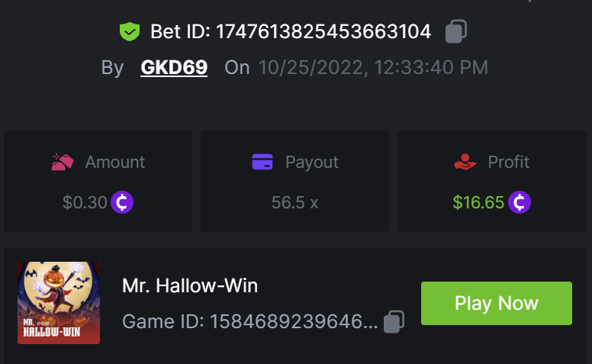Copy the Game ID value
The width and height of the screenshot is (592, 364).
pyautogui.click(x=394, y=322)
